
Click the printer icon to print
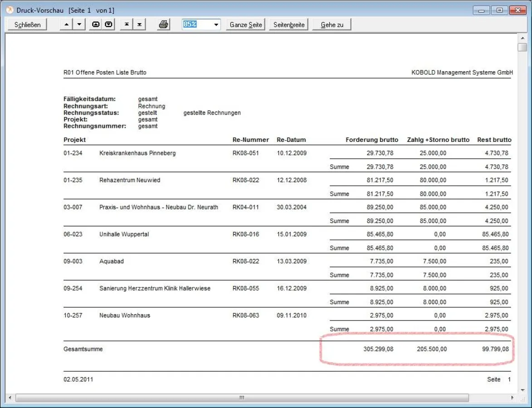[x=163, y=25]
